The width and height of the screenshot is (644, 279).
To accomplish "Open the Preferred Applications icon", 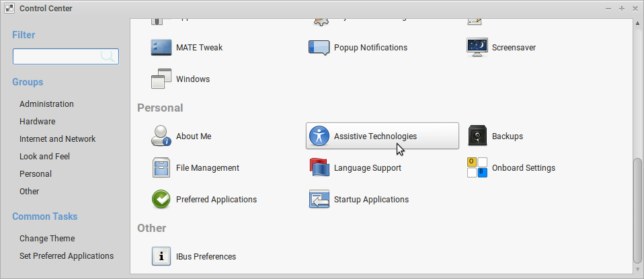I will point(161,199).
